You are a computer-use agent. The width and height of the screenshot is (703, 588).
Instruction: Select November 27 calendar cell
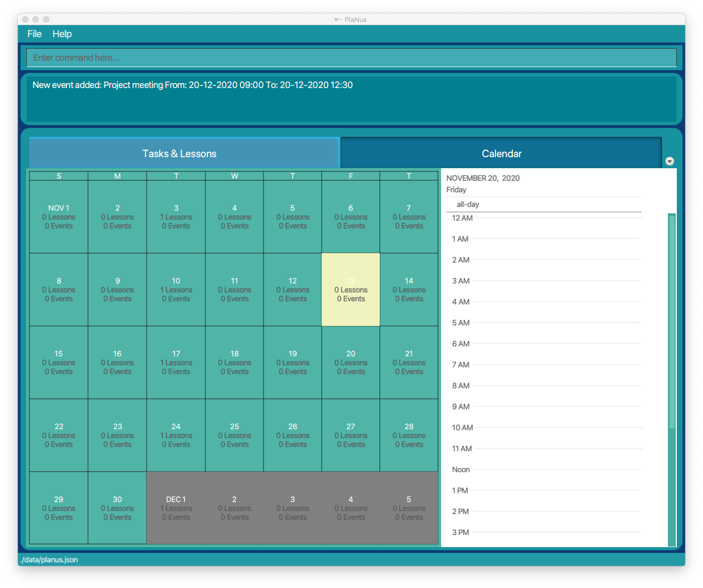coord(350,435)
